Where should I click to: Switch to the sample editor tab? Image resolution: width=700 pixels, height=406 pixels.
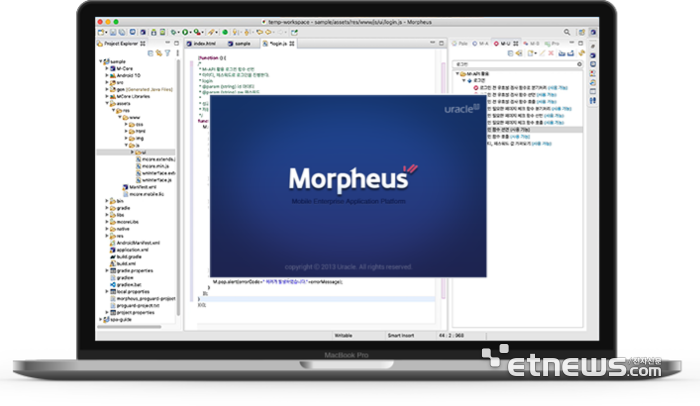[x=239, y=43]
